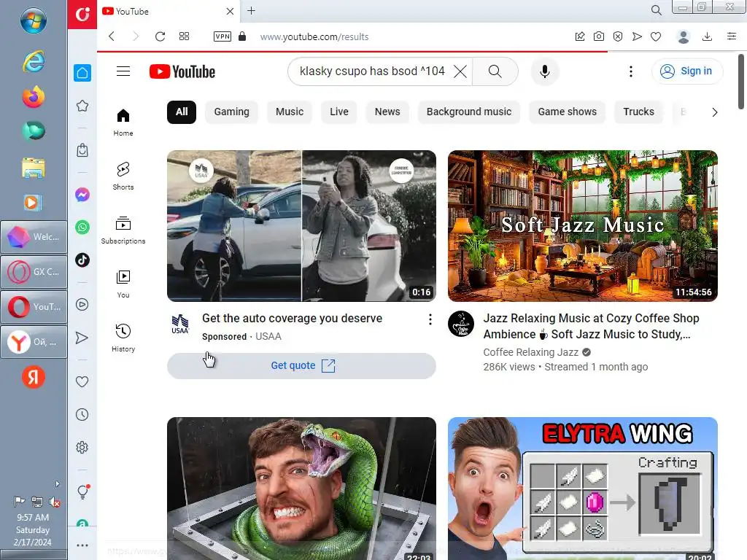Click the page vertical scrollbar
The image size is (747, 560).
point(741,82)
